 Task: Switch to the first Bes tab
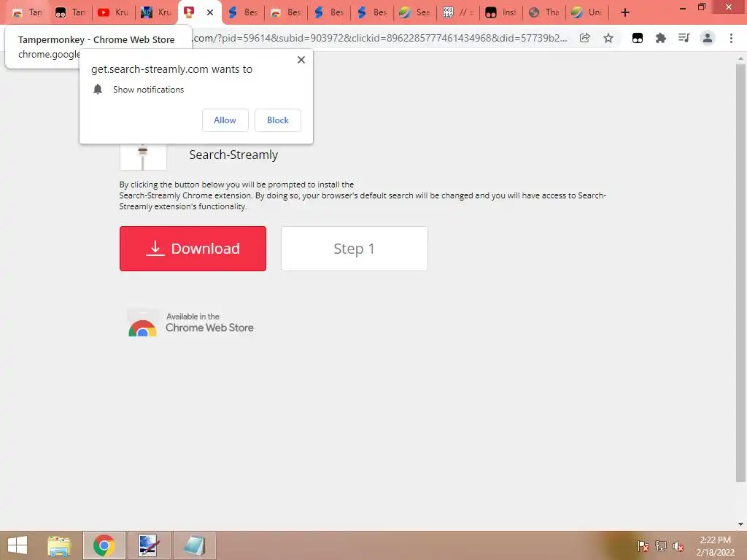[242, 12]
